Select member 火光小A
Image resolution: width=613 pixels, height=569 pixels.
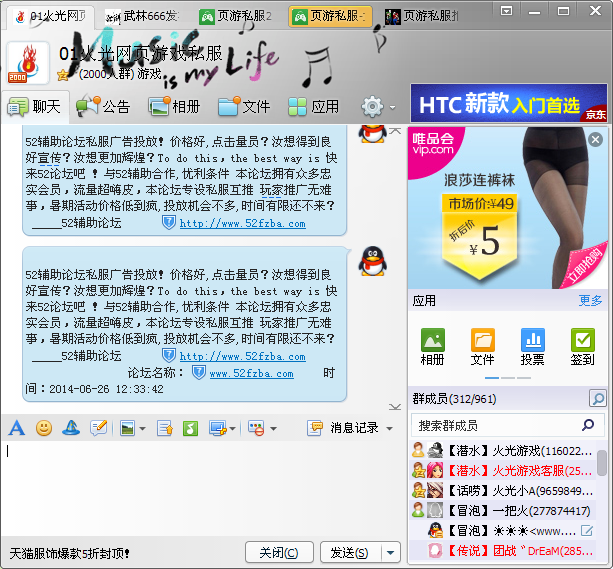coord(502,490)
